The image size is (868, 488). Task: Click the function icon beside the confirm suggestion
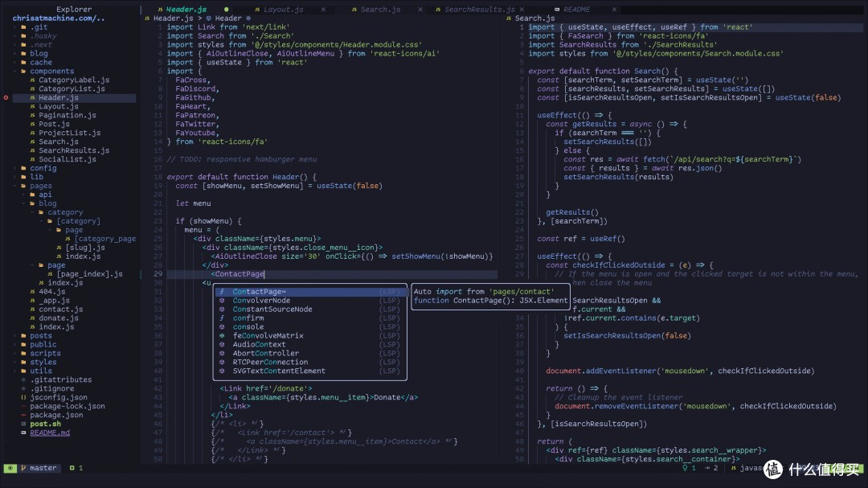pos(222,318)
